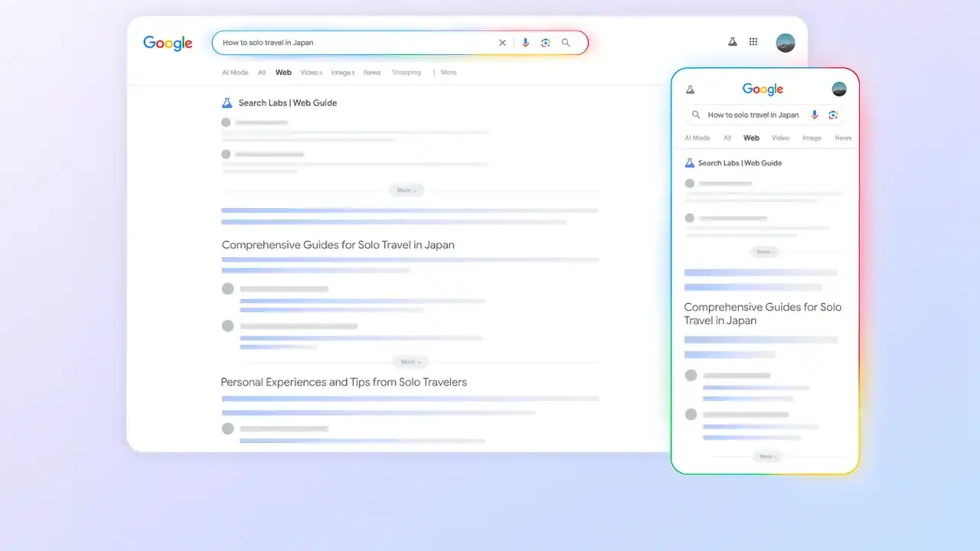Tap the flask Labs icon in mobile header
This screenshot has width=980, height=551.
[x=691, y=90]
